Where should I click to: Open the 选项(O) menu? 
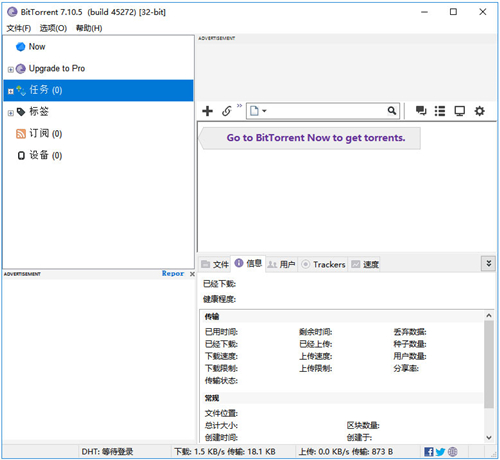(x=53, y=28)
